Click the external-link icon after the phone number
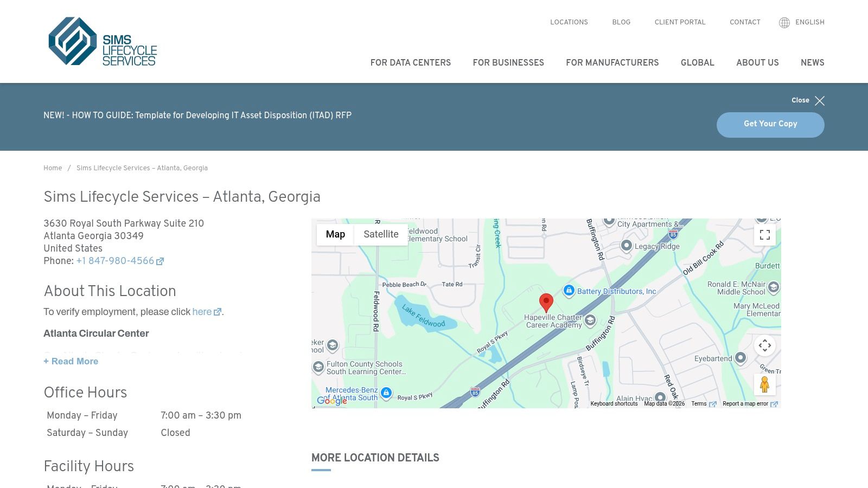Viewport: 868px width, 488px height. [x=160, y=261]
